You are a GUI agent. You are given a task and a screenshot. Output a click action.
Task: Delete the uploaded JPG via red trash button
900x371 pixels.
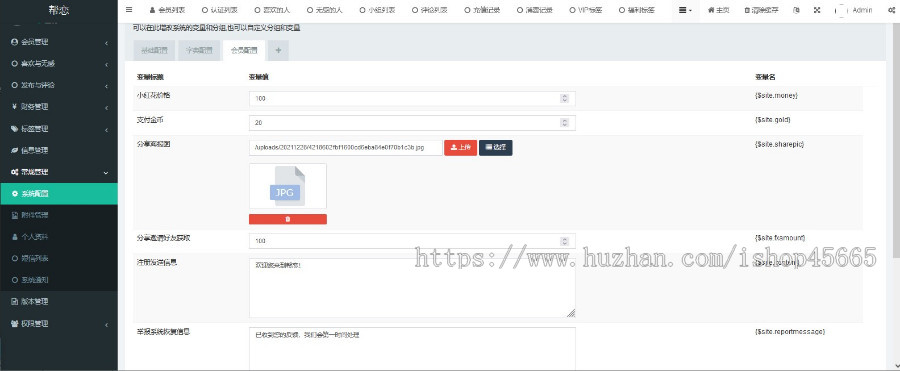pos(288,219)
